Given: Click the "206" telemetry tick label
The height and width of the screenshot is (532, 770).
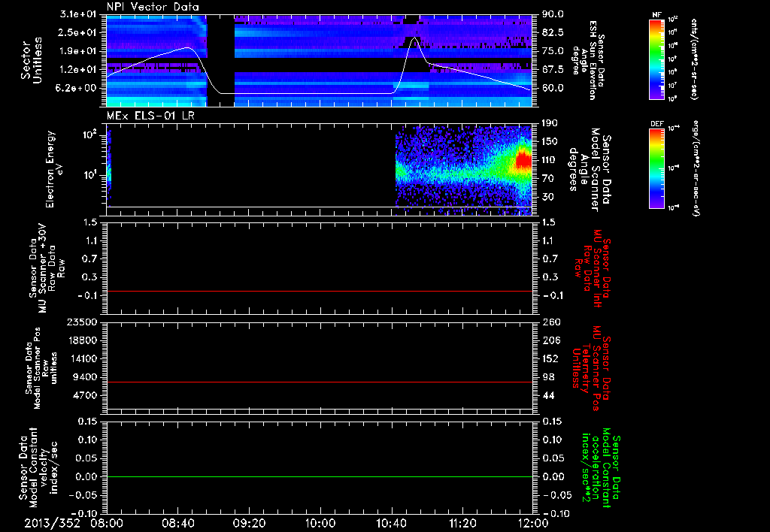Looking at the screenshot, I should coord(550,340).
